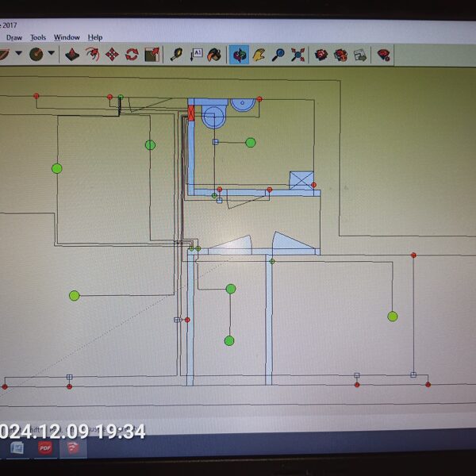The image size is (476, 476).
Task: Expand the Shapes tool dropdown arrow
Action: 52,54
